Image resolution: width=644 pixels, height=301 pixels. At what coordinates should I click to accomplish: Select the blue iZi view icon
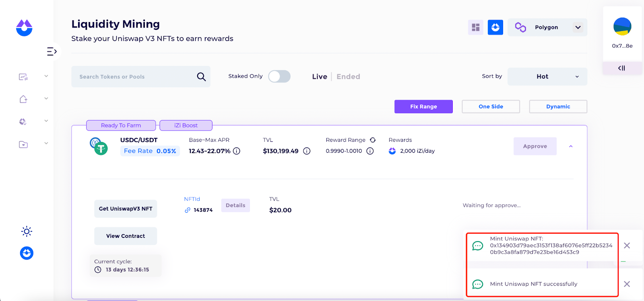(495, 27)
